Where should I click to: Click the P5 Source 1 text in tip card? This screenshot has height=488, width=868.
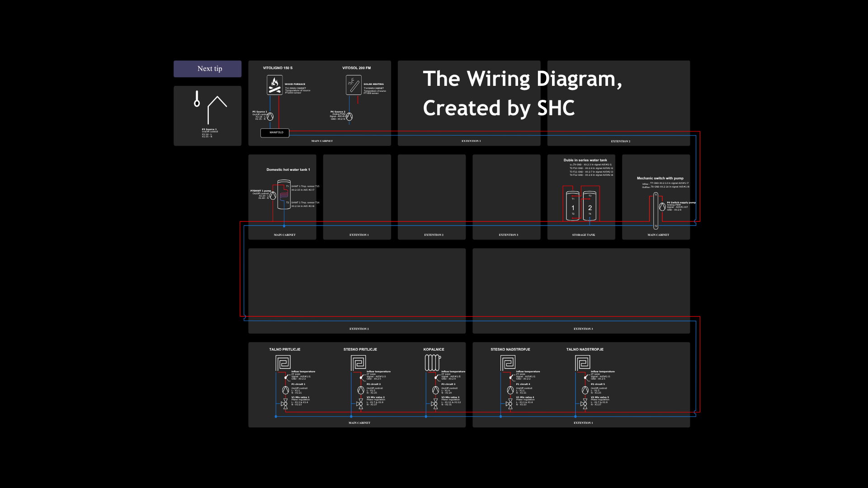click(209, 129)
